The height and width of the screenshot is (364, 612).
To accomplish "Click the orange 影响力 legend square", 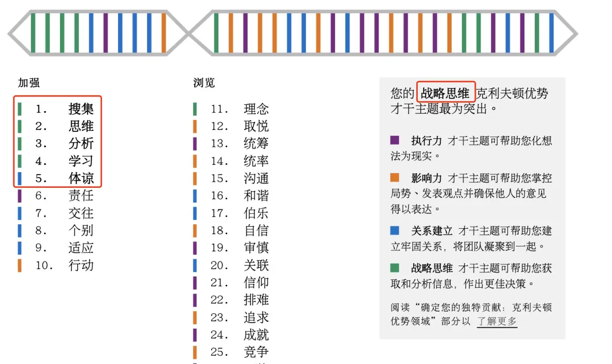I will click(x=395, y=178).
